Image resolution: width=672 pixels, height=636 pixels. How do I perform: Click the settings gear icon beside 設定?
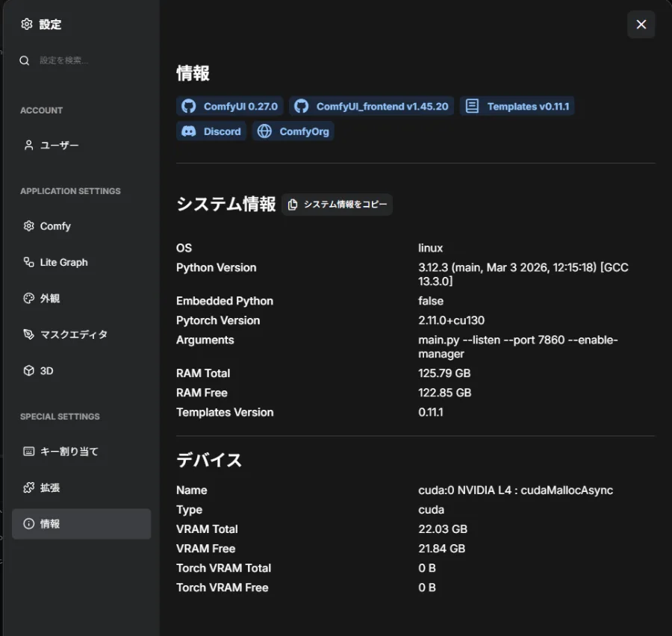click(27, 25)
